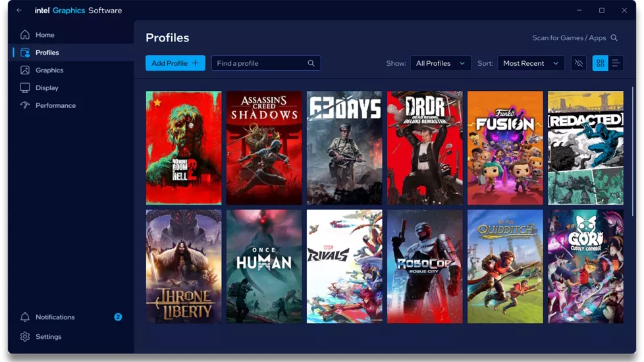Select the Graphics sidebar icon
Viewport: 644px width, 362px height.
(x=25, y=70)
